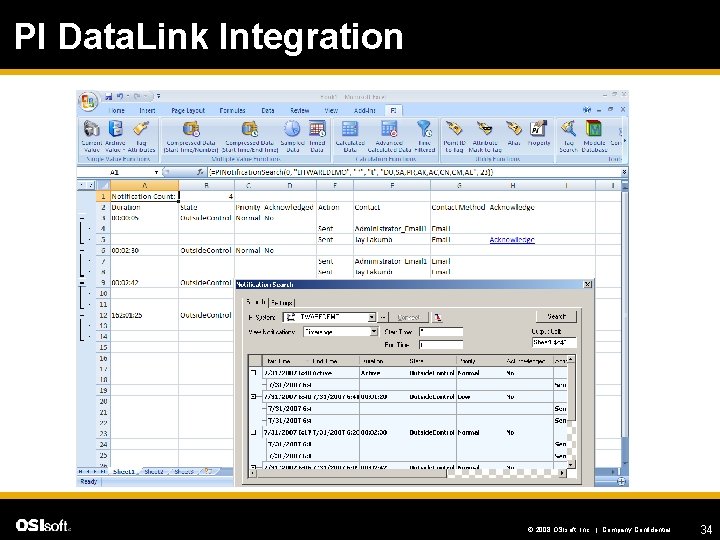Open the Name Box dropdown arrow

[157, 172]
